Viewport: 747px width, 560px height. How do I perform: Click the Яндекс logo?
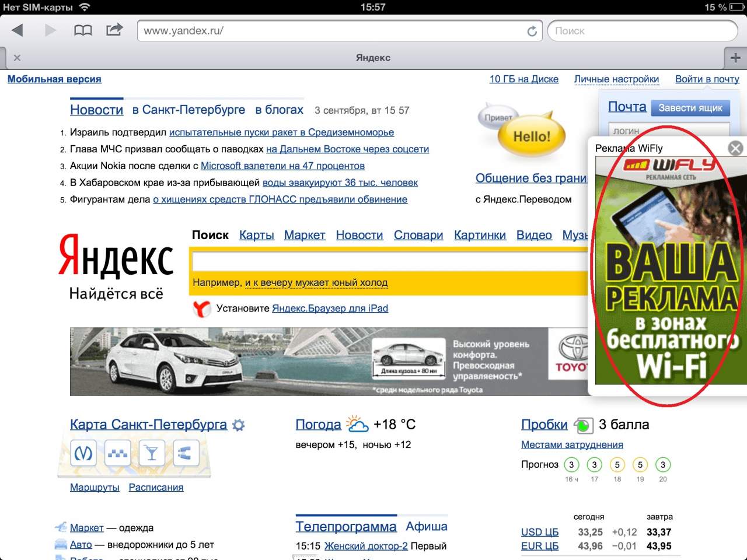(x=116, y=255)
